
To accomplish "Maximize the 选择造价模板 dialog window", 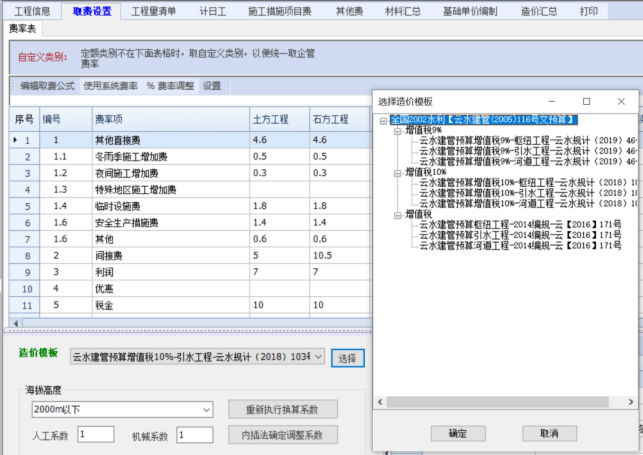I will (586, 101).
